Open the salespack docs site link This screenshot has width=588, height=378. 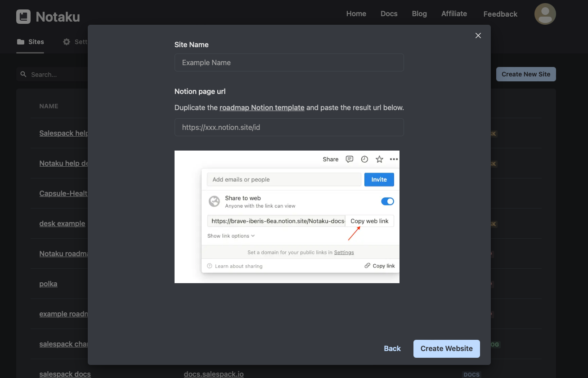pos(65,374)
